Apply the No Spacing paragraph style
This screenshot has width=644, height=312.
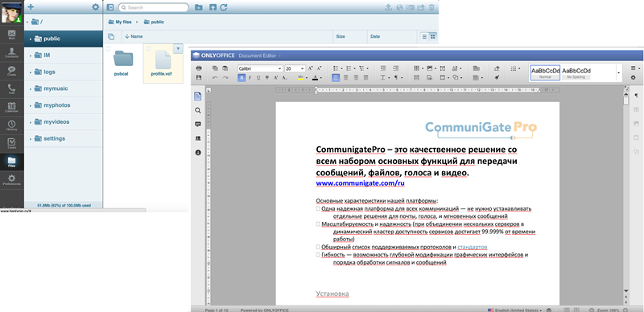576,72
